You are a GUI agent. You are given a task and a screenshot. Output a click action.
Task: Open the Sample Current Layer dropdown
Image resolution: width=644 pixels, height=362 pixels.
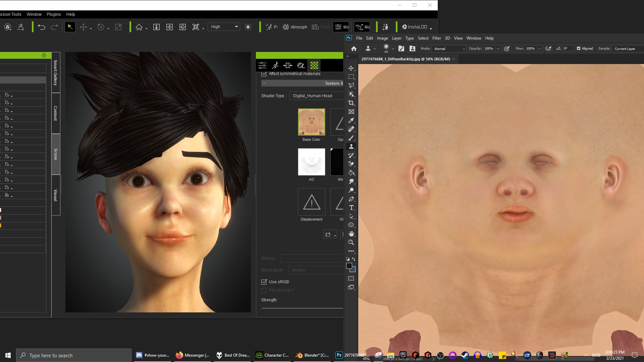(628, 49)
